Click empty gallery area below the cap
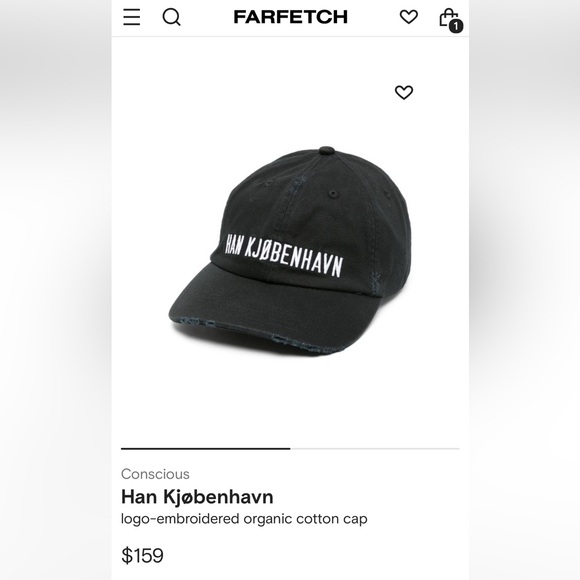 [290, 399]
